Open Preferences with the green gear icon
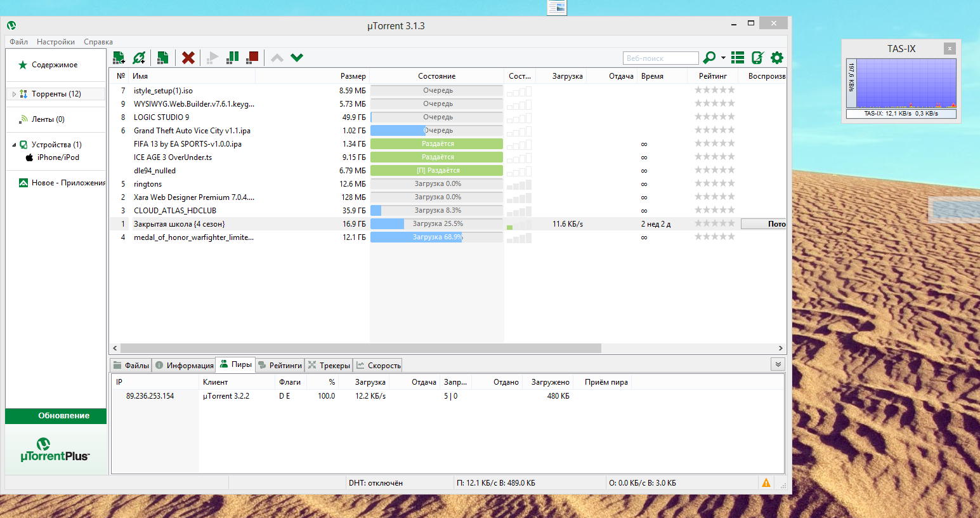The image size is (980, 518). tap(776, 58)
